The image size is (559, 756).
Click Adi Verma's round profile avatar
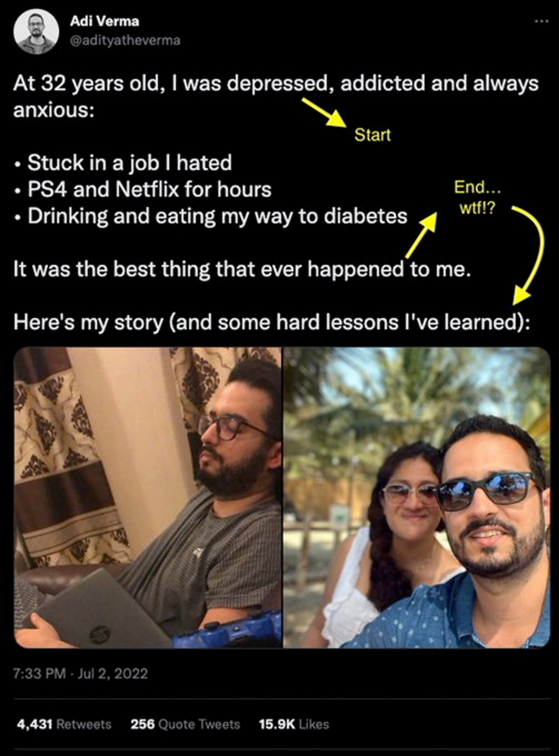36,32
